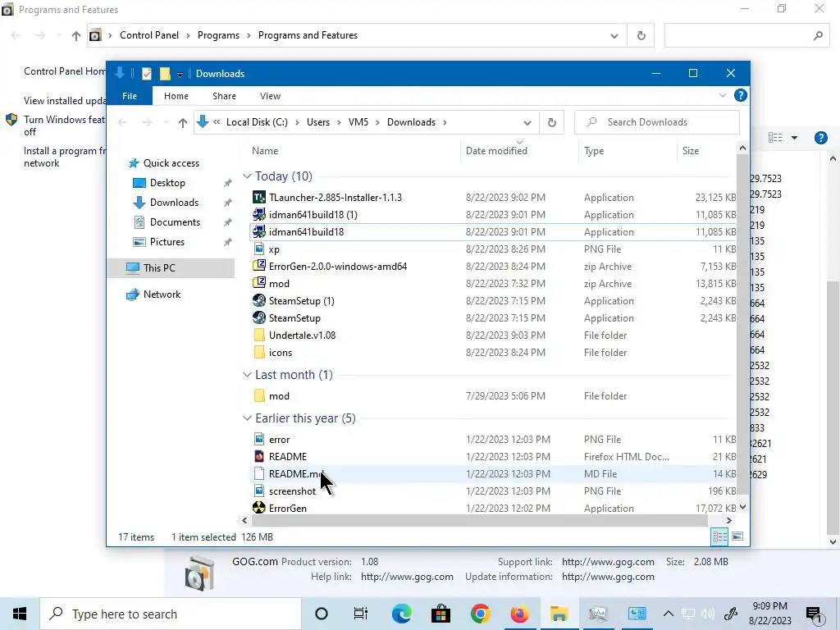This screenshot has width=840, height=630.
Task: Click the Undertale.v1.08 folder icon
Action: click(x=259, y=335)
